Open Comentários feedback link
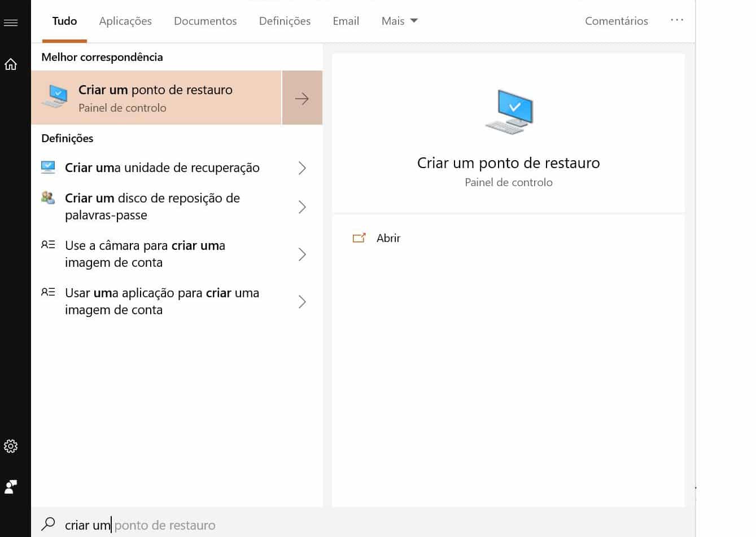The height and width of the screenshot is (537, 756). [x=617, y=21]
